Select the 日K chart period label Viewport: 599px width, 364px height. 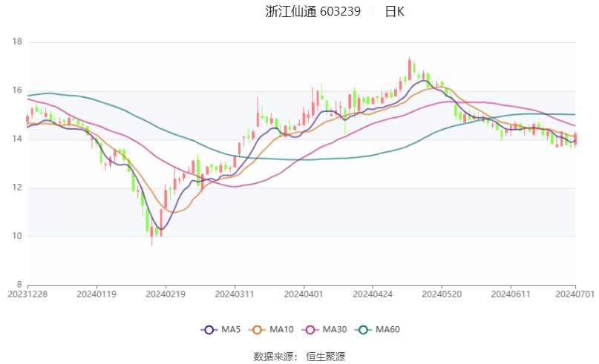pos(394,11)
